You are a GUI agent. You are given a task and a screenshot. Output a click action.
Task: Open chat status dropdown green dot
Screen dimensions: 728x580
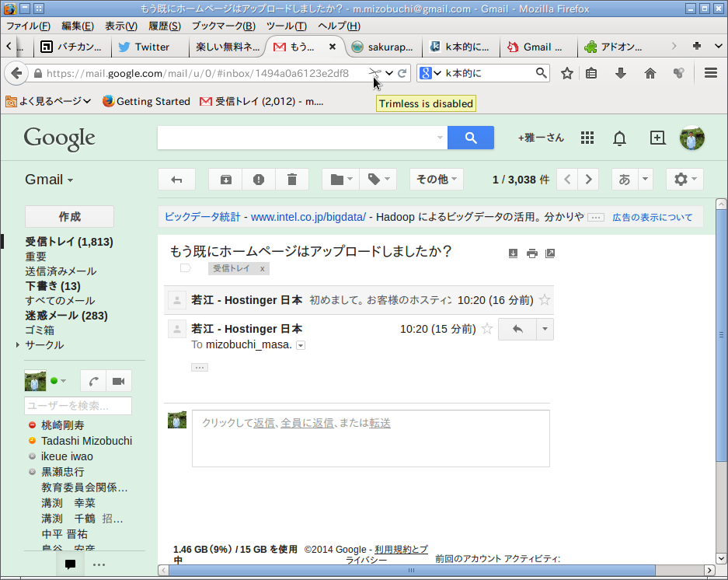click(x=58, y=381)
